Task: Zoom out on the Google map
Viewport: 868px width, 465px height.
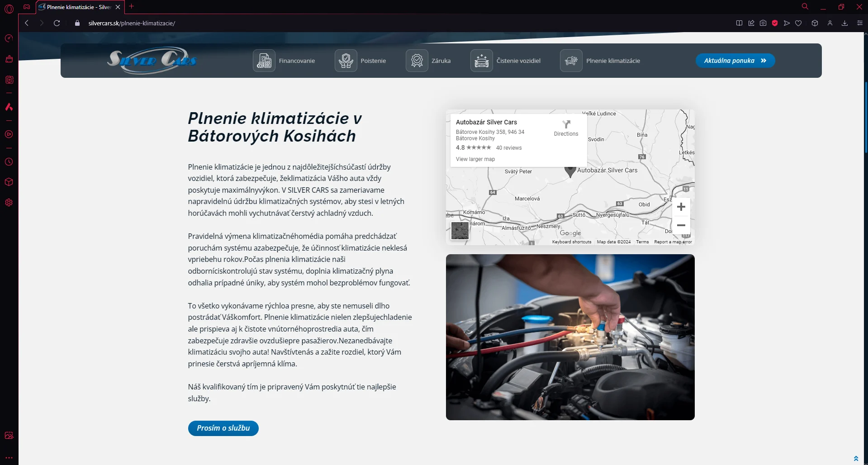Action: click(681, 225)
